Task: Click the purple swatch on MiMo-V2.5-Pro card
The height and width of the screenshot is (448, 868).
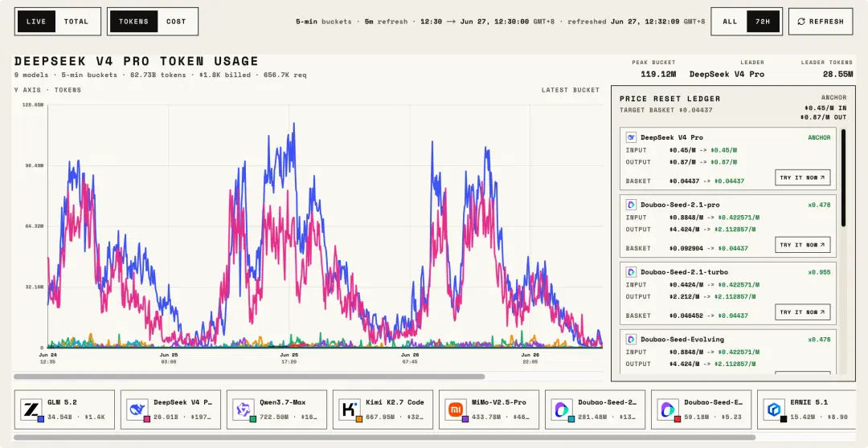Action: click(x=465, y=419)
